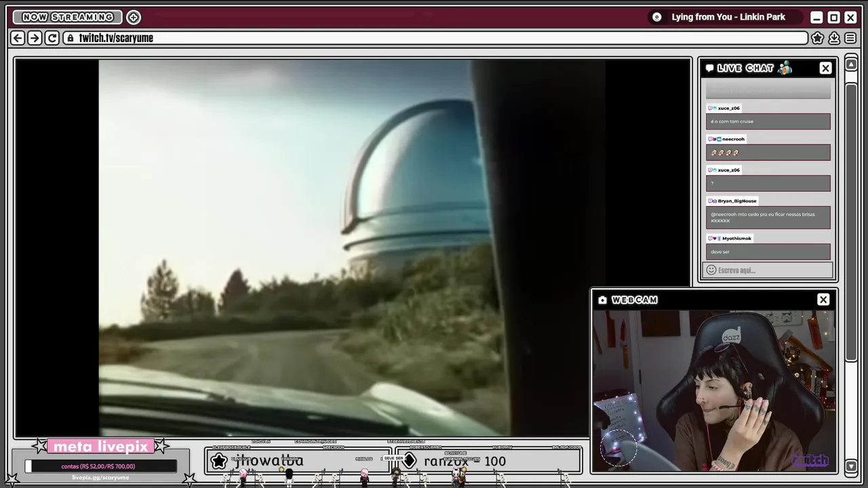
Task: Click the padlock icon in address bar
Action: point(71,38)
